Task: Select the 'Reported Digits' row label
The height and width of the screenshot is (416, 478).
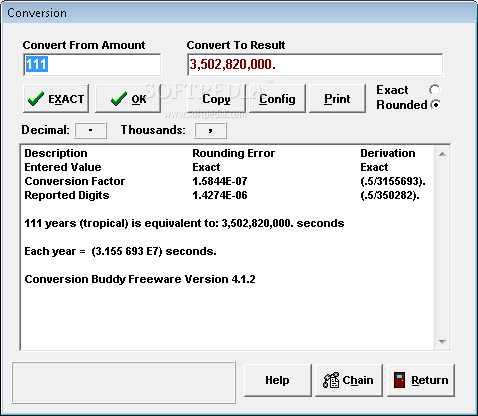Action: tap(67, 195)
